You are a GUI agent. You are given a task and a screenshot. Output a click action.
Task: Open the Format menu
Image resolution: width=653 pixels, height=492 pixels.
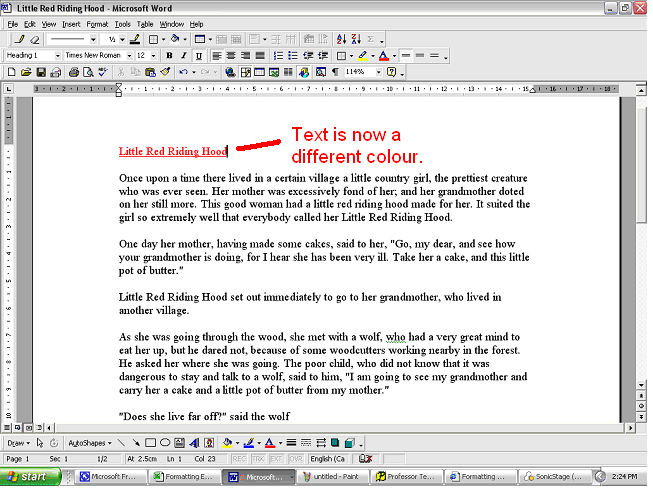click(97, 23)
